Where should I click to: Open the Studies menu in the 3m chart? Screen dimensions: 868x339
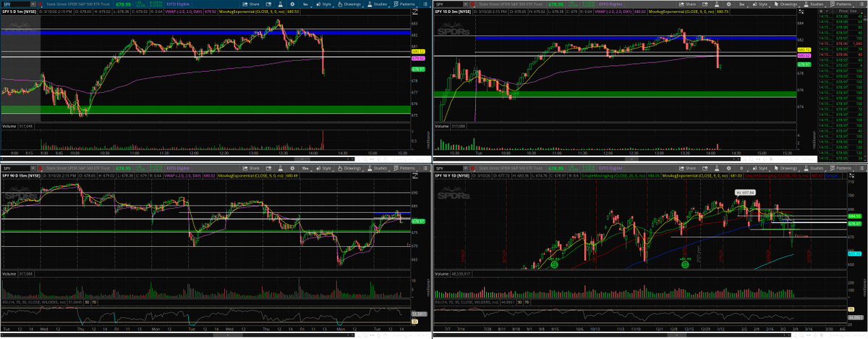coord(814,4)
